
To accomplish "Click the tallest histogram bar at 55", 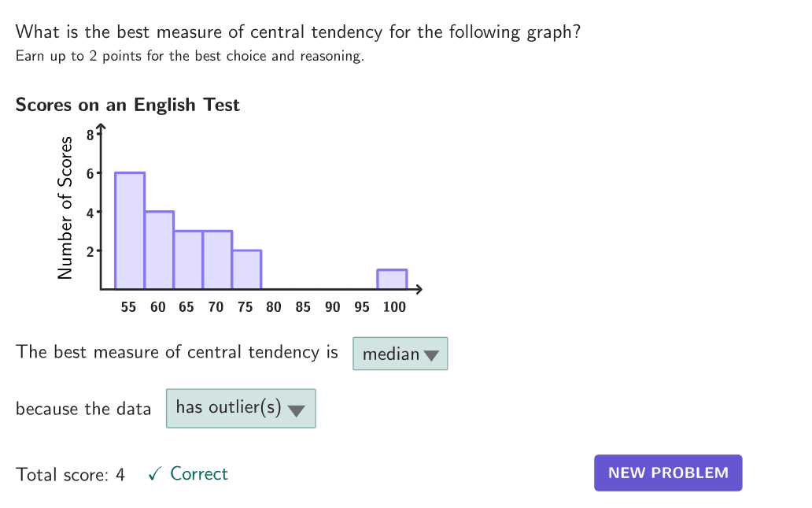I will pyautogui.click(x=130, y=230).
